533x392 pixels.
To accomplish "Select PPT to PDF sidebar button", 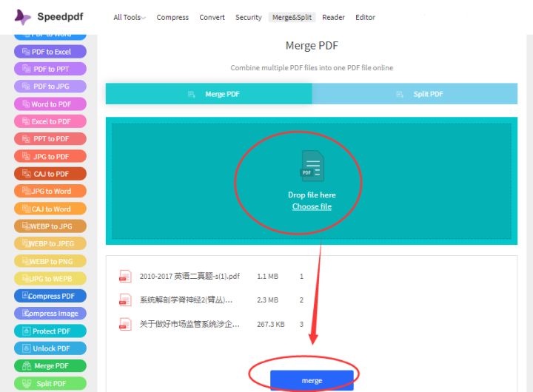I will (50, 138).
